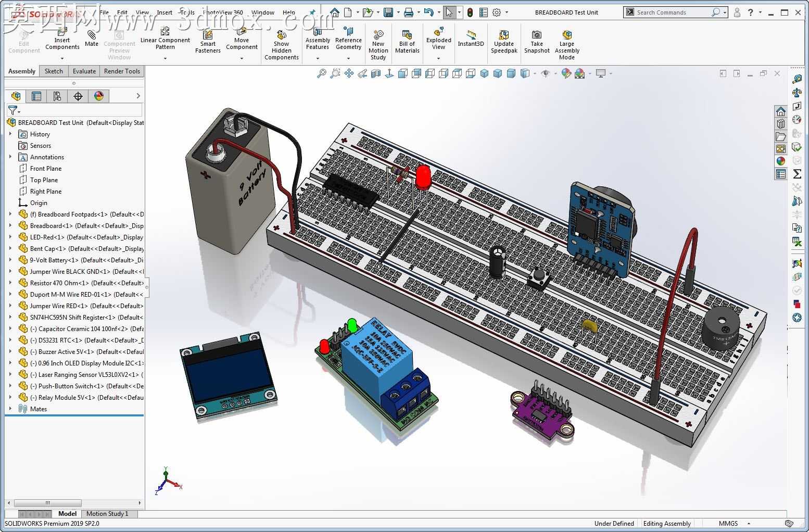Open Assembly Features dropdown arrow
The height and width of the screenshot is (532, 809).
(318, 58)
